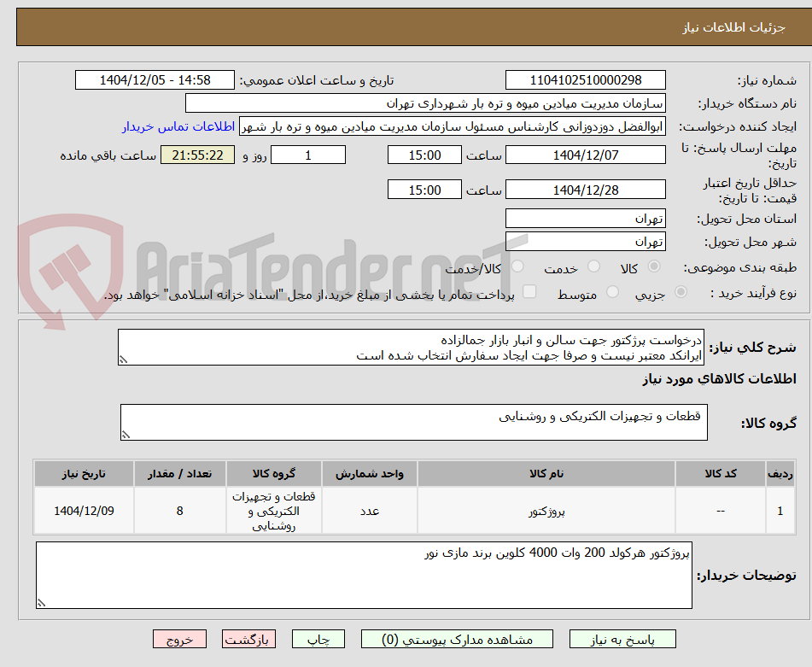The width and height of the screenshot is (812, 667).
Task: Click the price validity date 1404/12/28
Action: [x=585, y=190]
